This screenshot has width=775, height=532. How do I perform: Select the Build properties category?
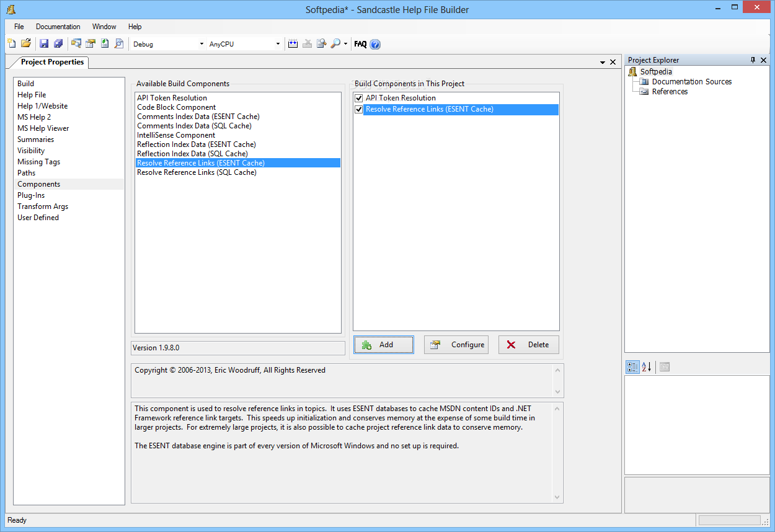[69, 84]
